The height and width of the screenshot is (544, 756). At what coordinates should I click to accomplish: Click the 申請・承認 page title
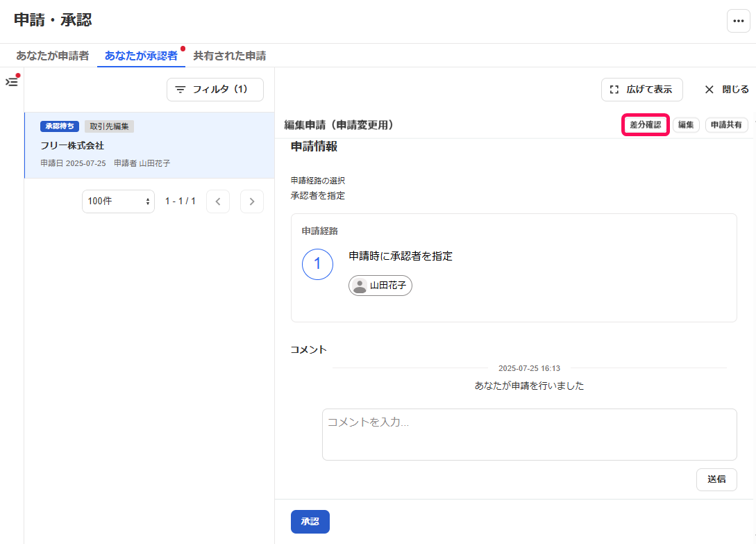tap(53, 19)
